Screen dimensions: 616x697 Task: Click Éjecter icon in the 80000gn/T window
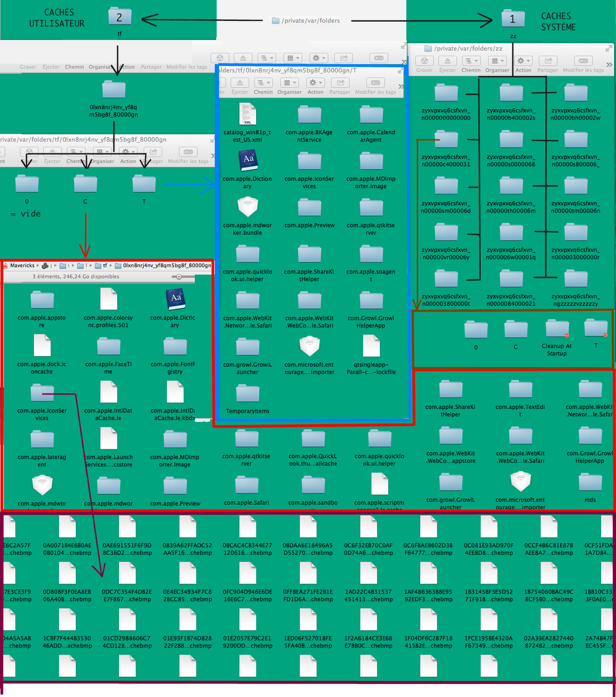(240, 83)
